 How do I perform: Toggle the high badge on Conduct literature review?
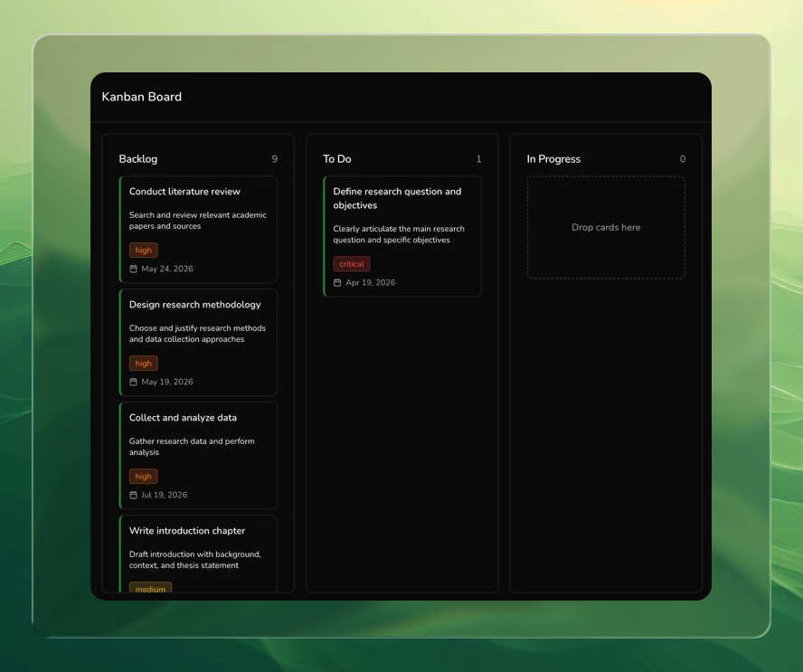[143, 250]
